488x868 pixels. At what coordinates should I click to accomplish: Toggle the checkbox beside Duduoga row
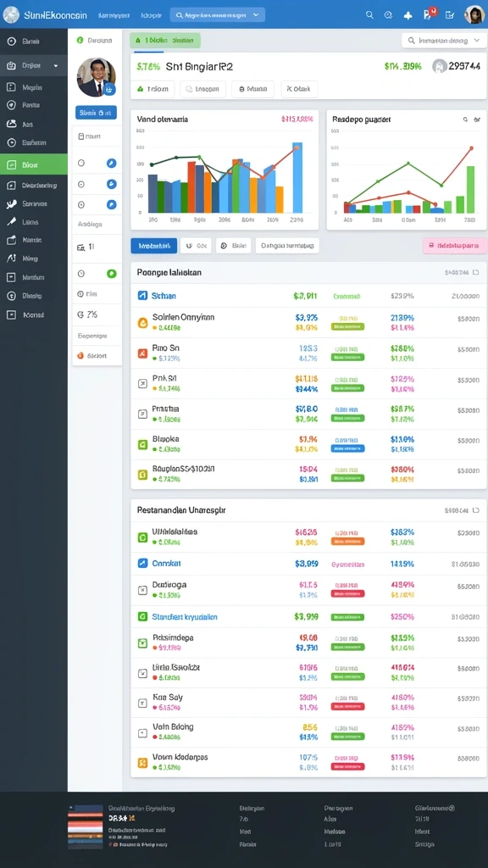(x=142, y=590)
